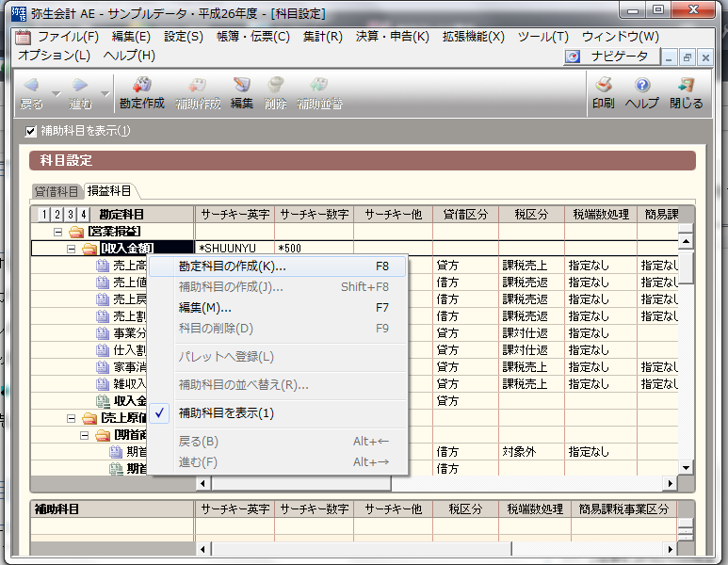Click the 戻る back arrow icon
This screenshot has width=728, height=565.
click(31, 86)
